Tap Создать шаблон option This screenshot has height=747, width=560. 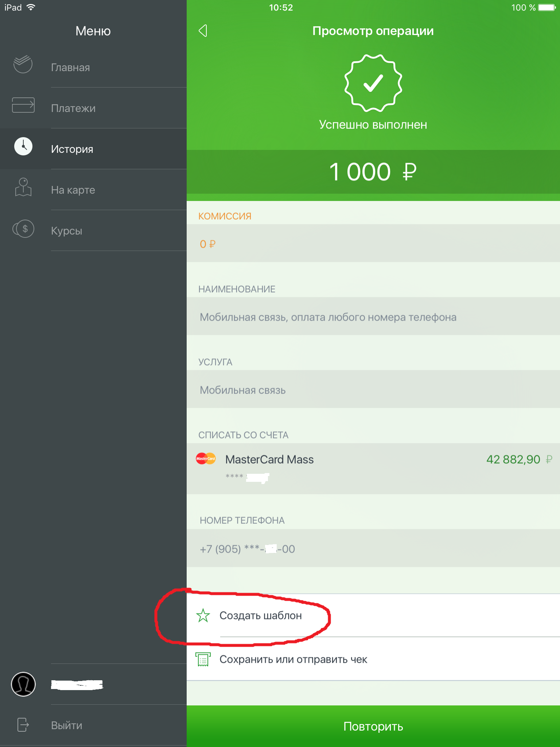coord(373,616)
